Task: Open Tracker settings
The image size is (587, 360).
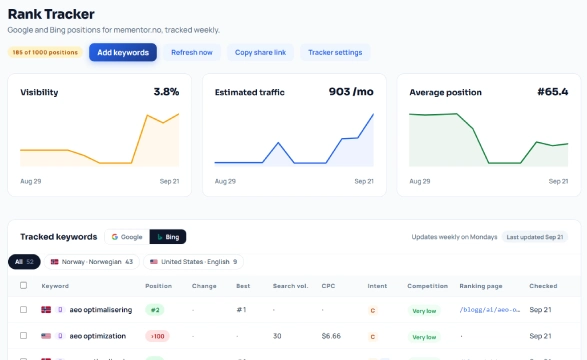Action: click(x=335, y=52)
